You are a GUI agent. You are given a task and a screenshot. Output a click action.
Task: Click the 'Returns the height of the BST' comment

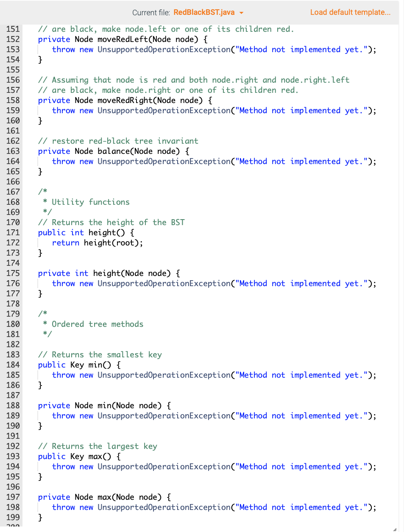(x=111, y=223)
